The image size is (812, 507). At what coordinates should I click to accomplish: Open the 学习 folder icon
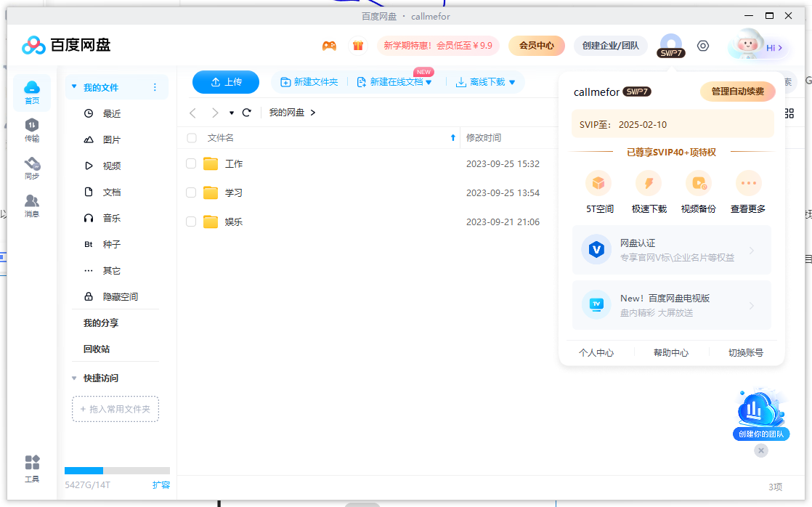click(x=210, y=192)
